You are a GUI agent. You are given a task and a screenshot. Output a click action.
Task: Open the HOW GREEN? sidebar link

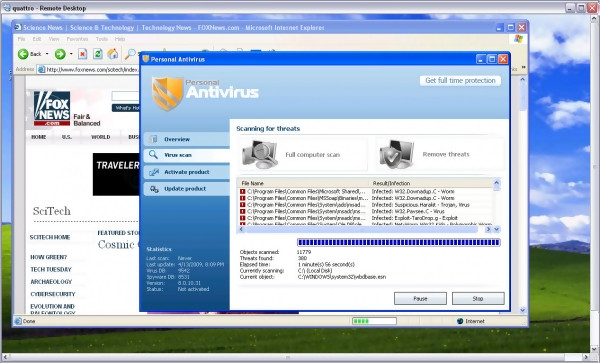[x=49, y=257]
